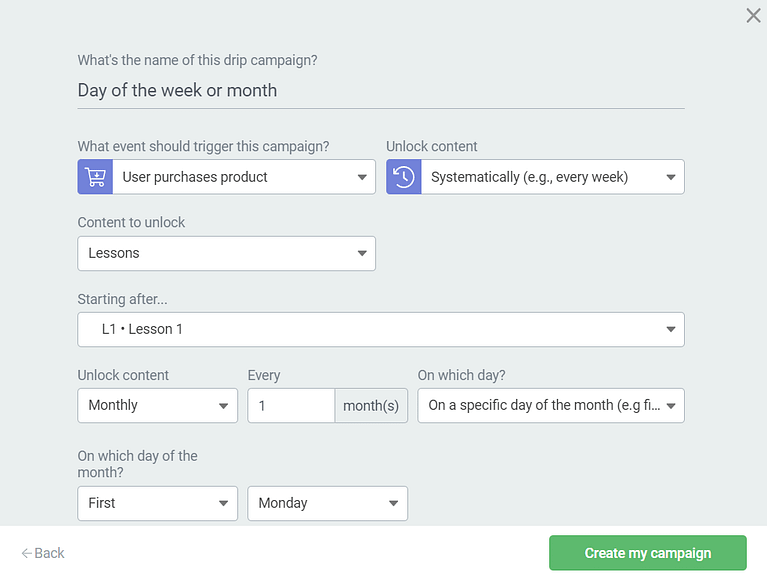Click the arrow of Starting after dropdown

670,330
